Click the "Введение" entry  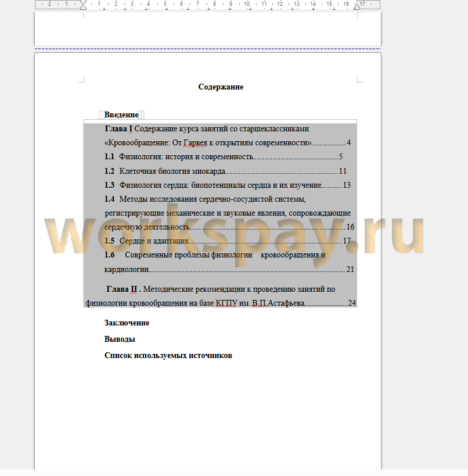[x=121, y=114]
